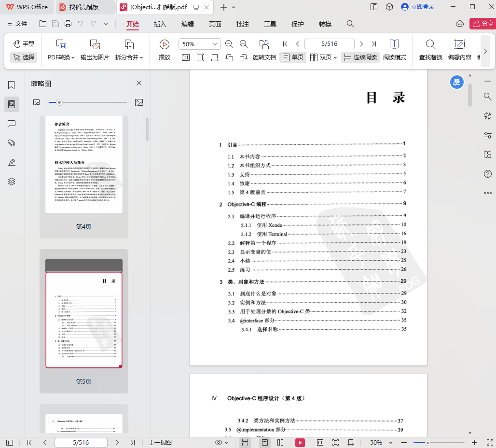This screenshot has height=448, width=496.
Task: Switch to the 插入 ribbon tab
Action: click(160, 24)
